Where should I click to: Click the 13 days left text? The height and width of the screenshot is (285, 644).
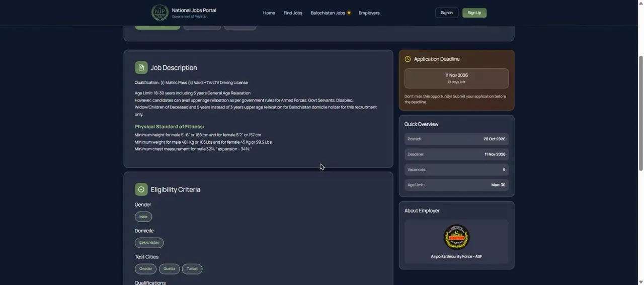coord(456,82)
